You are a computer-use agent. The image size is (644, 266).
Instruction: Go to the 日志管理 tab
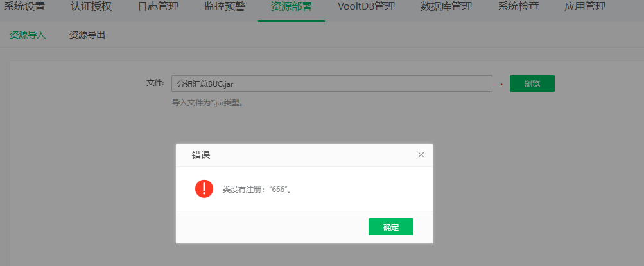point(159,8)
